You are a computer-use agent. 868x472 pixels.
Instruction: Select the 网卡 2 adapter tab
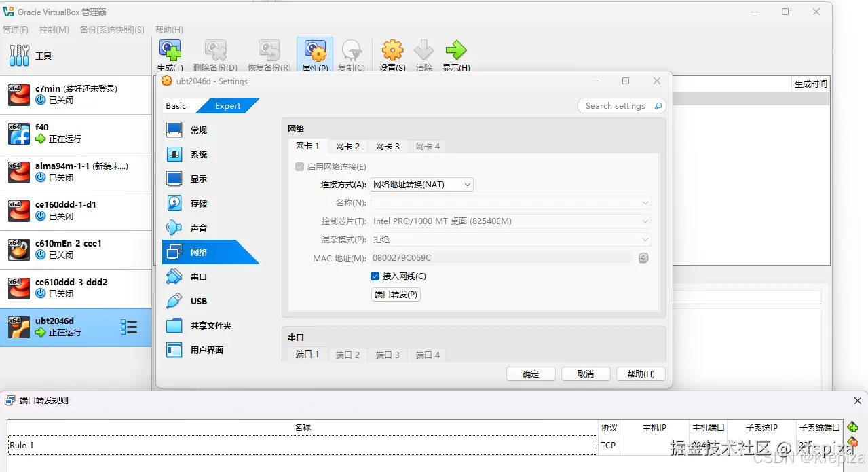click(348, 146)
